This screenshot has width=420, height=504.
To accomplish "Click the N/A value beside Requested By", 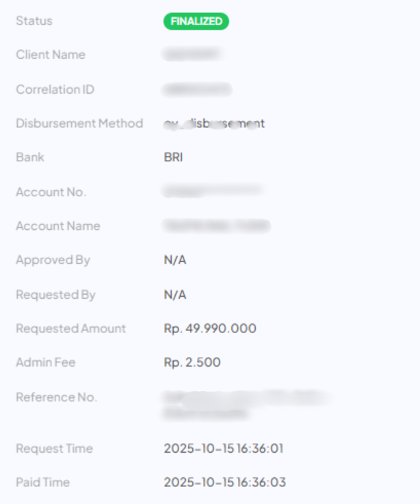I will click(x=175, y=295).
